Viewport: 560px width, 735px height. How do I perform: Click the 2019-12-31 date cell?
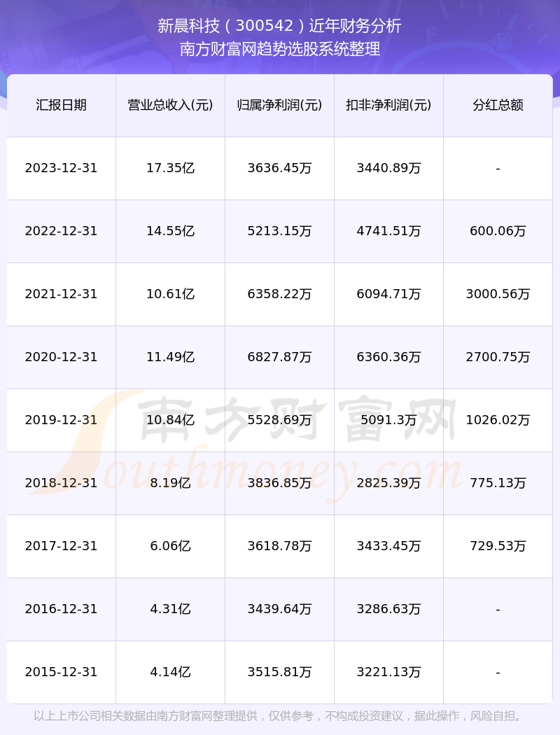coord(62,420)
